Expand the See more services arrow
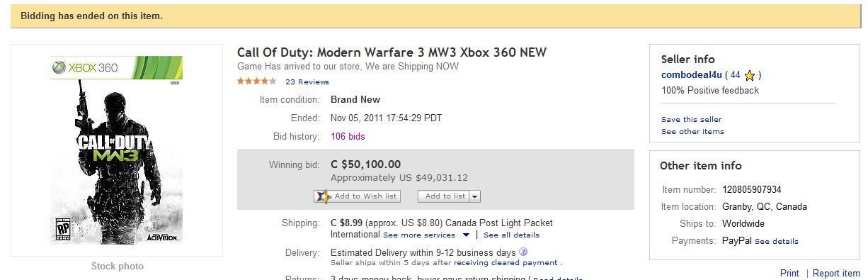 pos(466,235)
